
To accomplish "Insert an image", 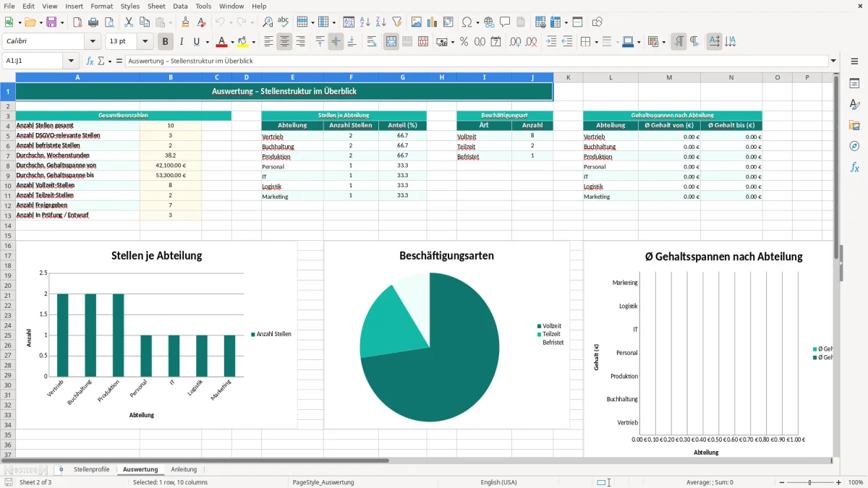I will (x=417, y=22).
